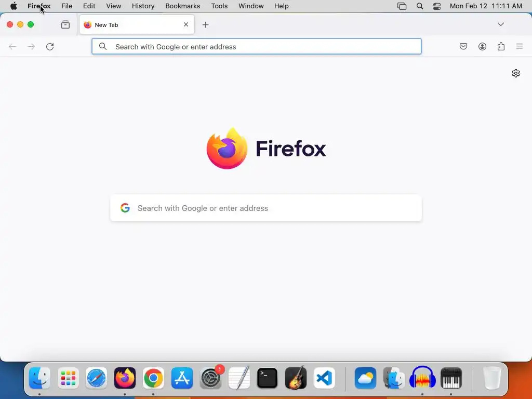Launch GarageBand from the dock

[x=296, y=378]
